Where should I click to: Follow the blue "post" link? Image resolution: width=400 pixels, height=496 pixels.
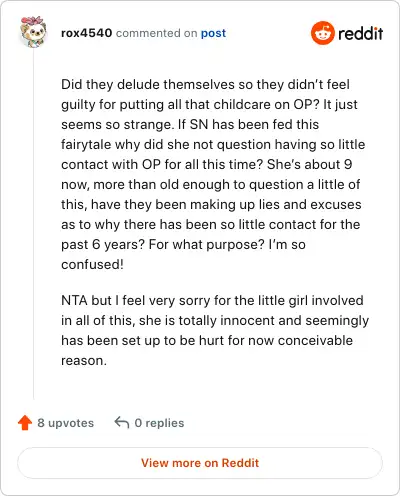213,33
